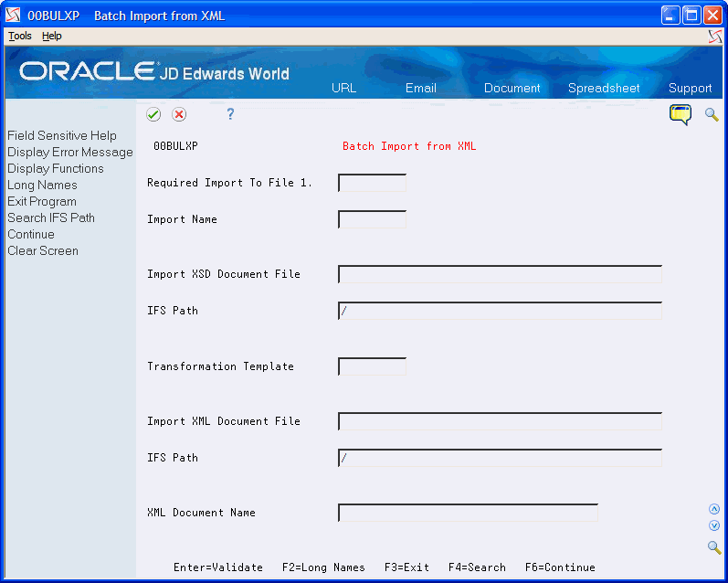Viewport: 728px width, 583px height.
Task: Click the page up arrow icon
Action: (x=714, y=509)
